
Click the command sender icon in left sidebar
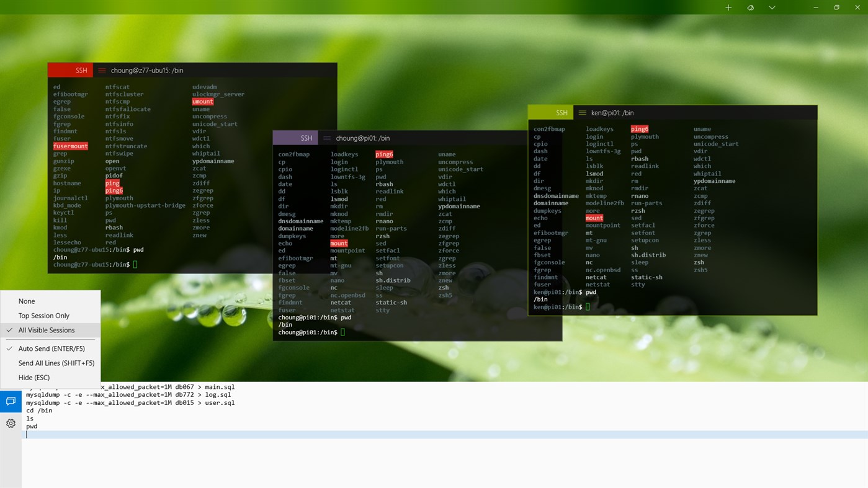point(11,401)
